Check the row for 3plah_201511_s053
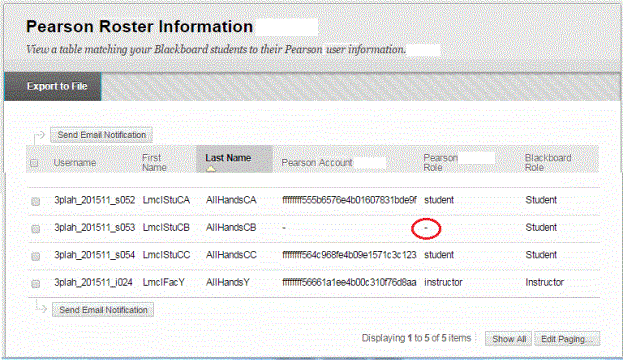 coord(36,228)
